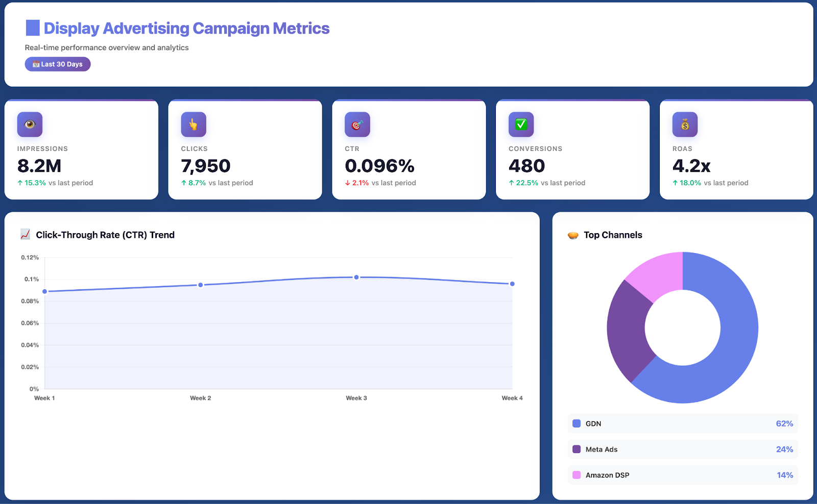Select the Clicks pointer icon
This screenshot has width=817, height=504.
point(193,124)
